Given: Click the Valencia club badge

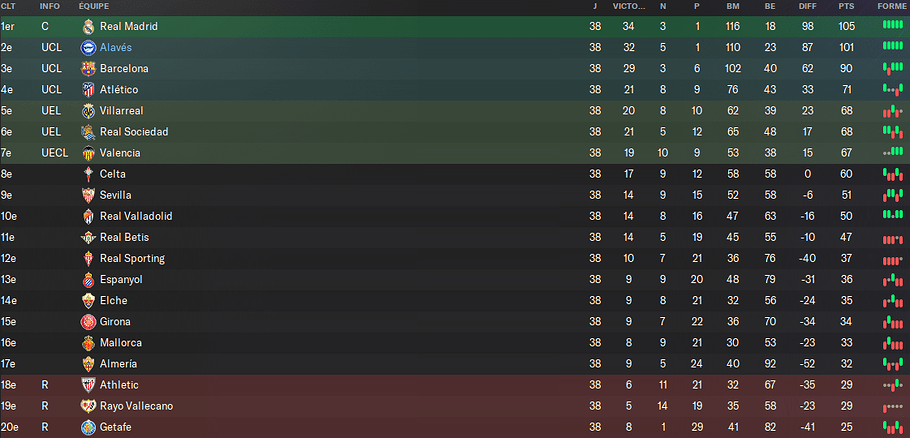Looking at the screenshot, I should tap(88, 153).
